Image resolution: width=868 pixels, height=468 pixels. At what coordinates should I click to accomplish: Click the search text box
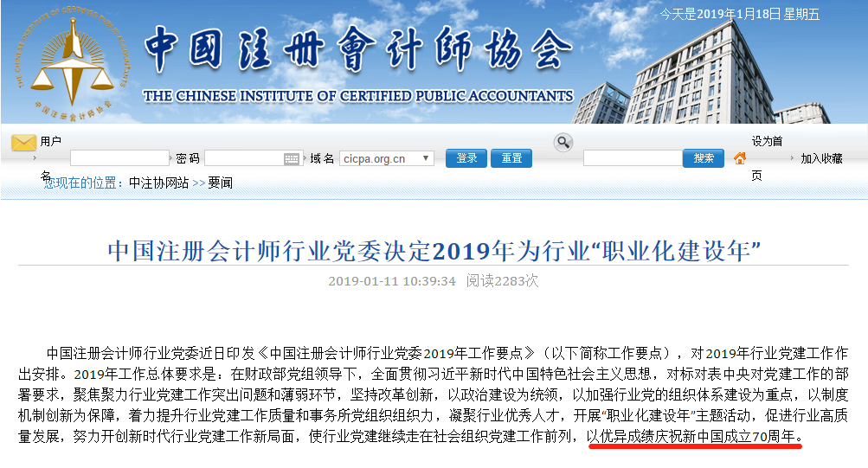click(632, 158)
